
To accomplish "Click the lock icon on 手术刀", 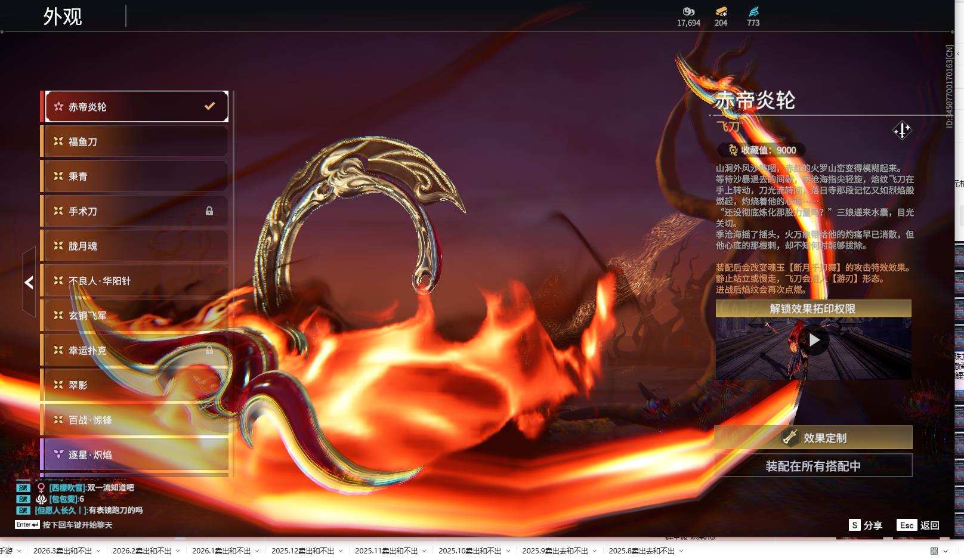I will click(209, 211).
